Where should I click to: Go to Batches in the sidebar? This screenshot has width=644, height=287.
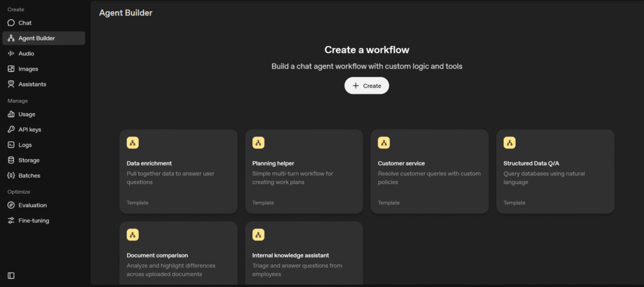click(x=29, y=175)
